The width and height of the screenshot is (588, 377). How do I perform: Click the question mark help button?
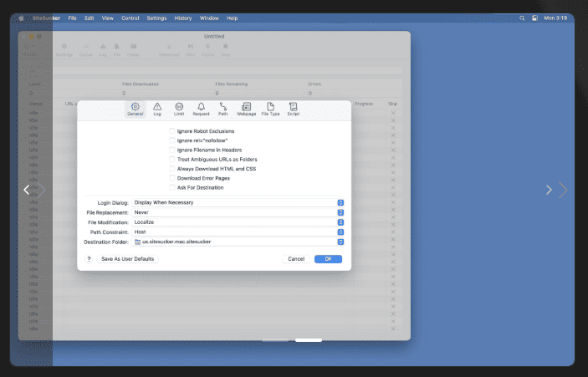89,259
